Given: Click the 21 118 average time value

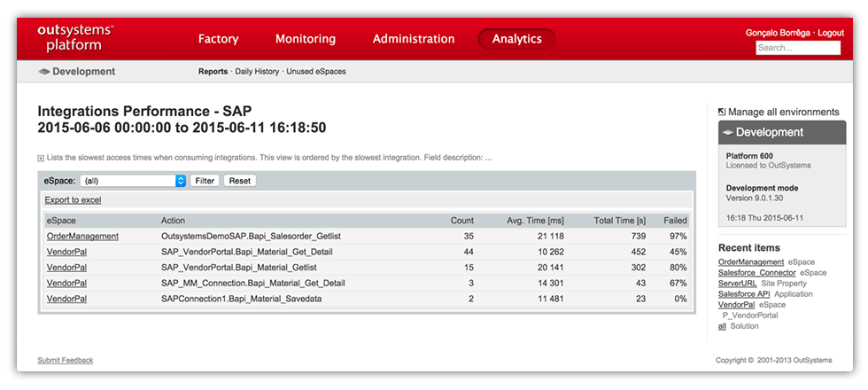Looking at the screenshot, I should [x=550, y=236].
